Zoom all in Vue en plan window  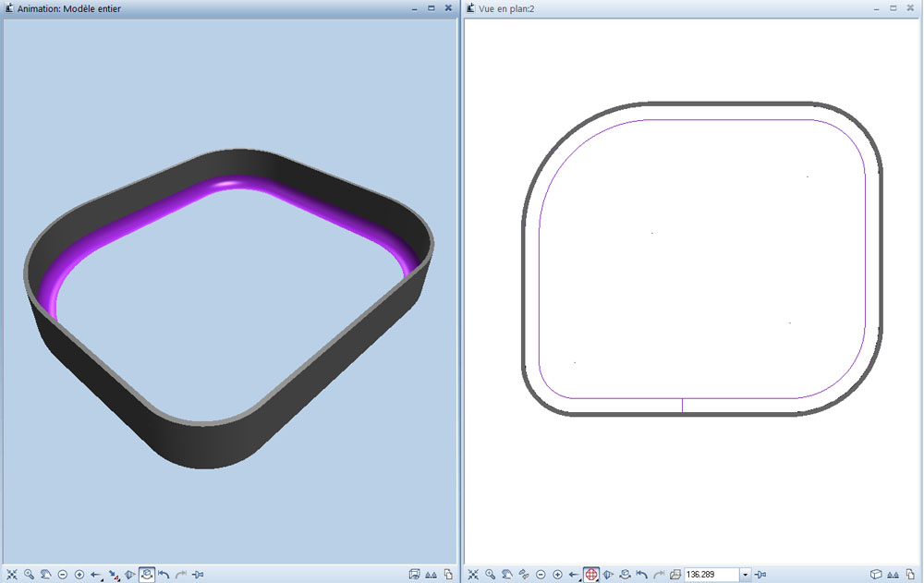473,574
